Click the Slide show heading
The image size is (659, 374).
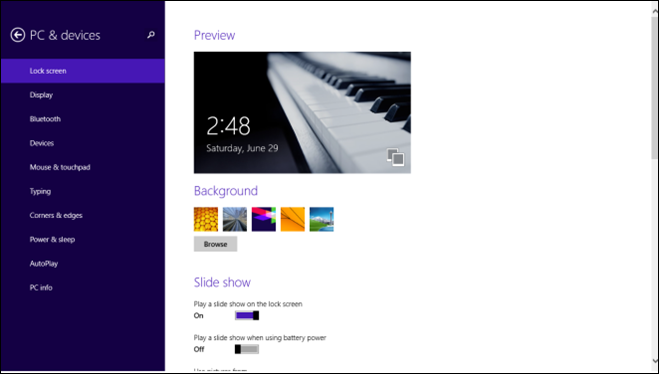pyautogui.click(x=222, y=282)
